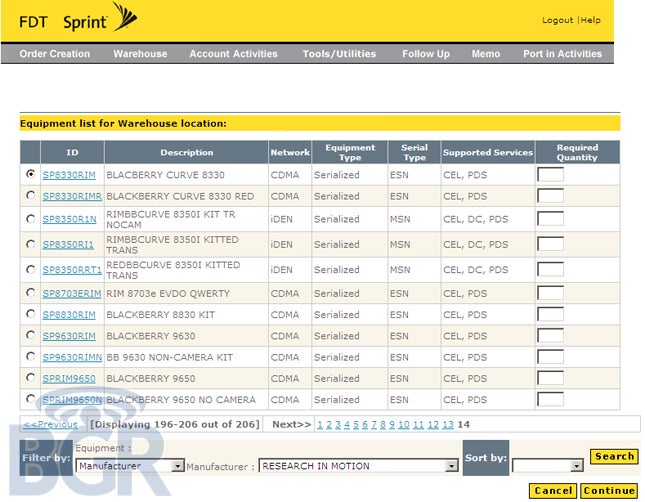Click quantity field for BLACBERRY CURVE 8330

pyautogui.click(x=550, y=175)
